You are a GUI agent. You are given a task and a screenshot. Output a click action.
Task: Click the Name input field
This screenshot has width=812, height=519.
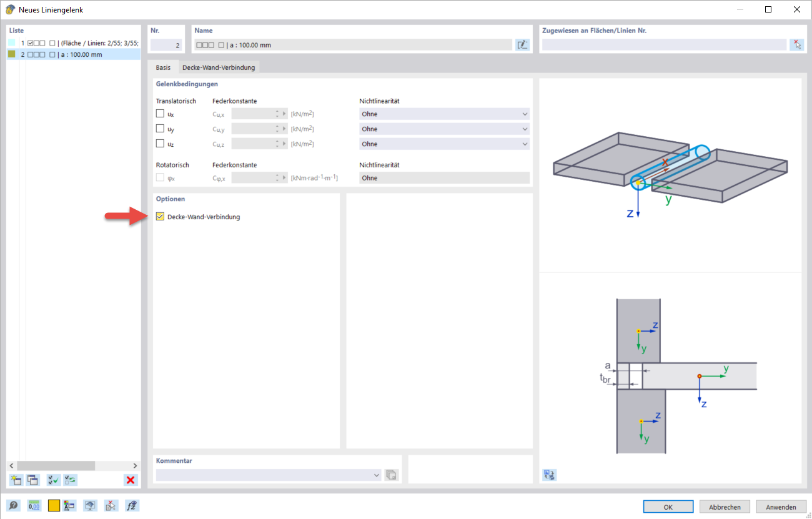[x=353, y=45]
